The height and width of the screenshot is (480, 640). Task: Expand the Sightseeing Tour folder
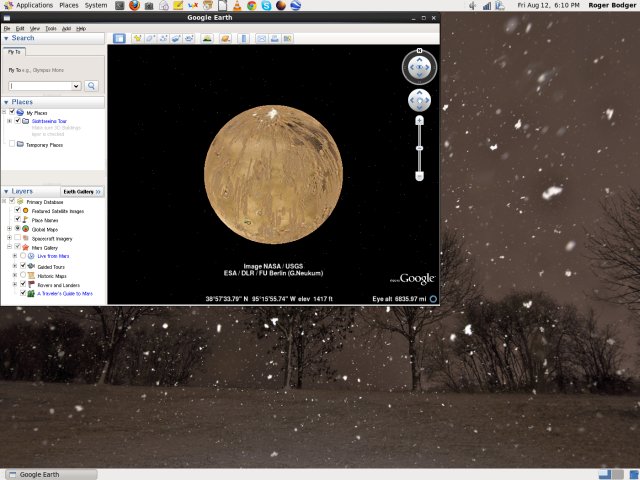pyautogui.click(x=9, y=121)
